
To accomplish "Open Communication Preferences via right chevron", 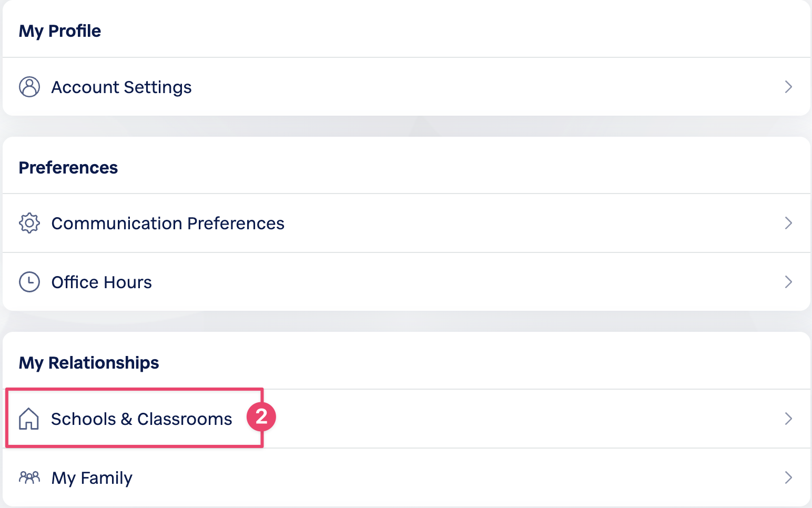I will click(788, 223).
